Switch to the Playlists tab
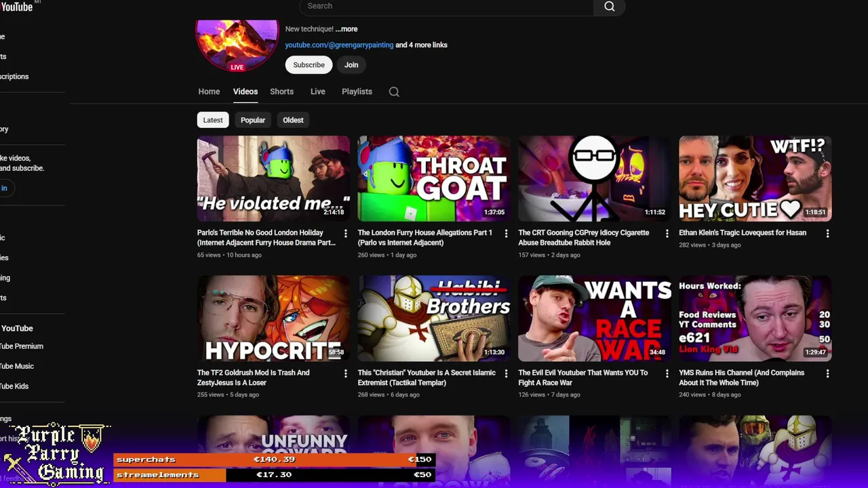The image size is (868, 488). click(357, 91)
